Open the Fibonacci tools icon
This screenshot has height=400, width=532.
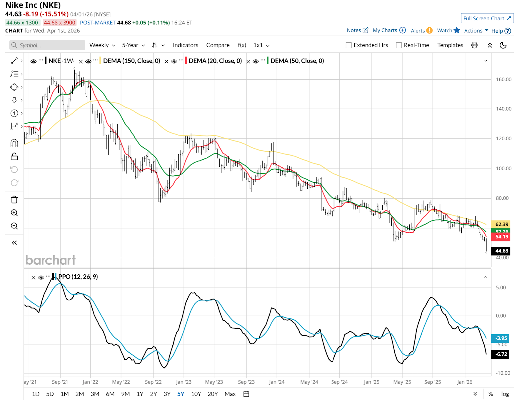14,74
